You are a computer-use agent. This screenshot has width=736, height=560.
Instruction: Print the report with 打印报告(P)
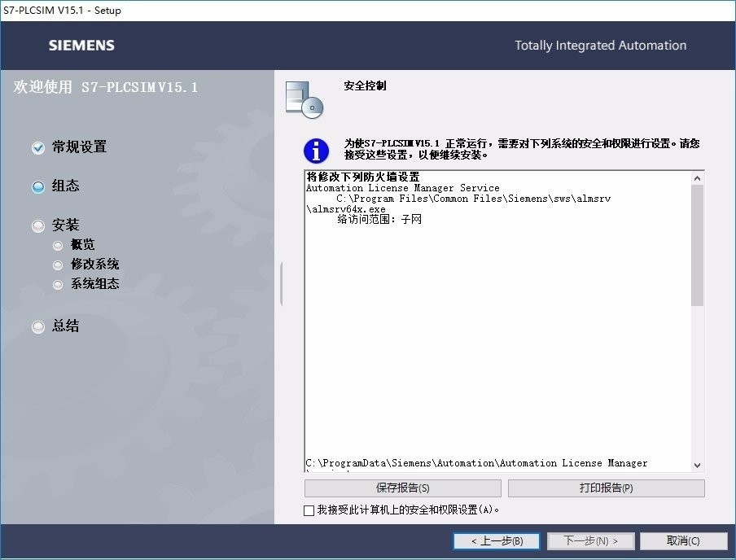[x=607, y=488]
